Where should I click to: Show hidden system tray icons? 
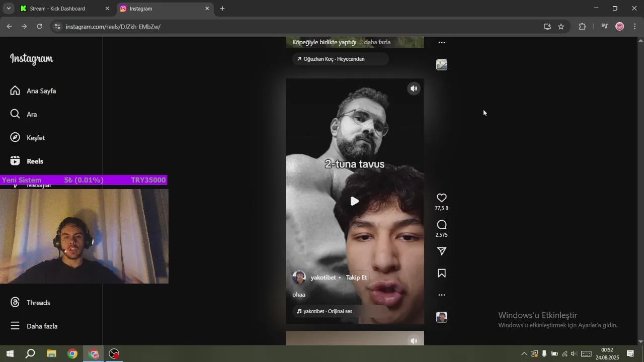coord(524,354)
